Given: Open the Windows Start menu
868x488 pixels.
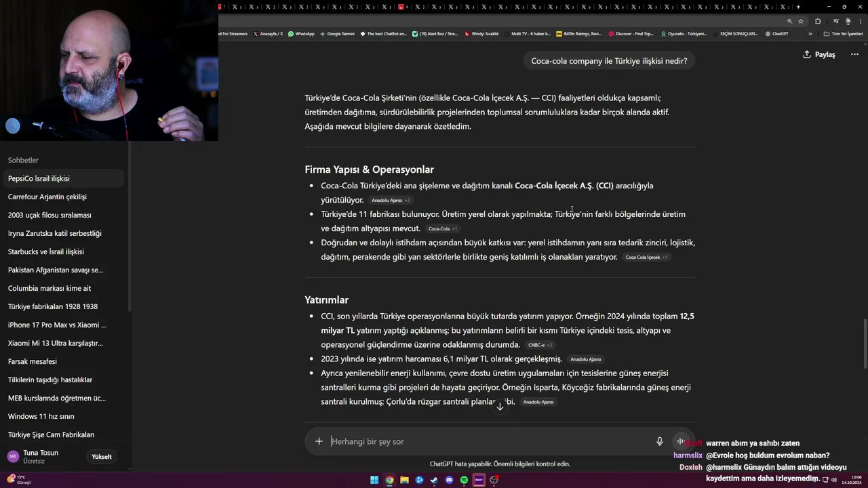Looking at the screenshot, I should 374,480.
